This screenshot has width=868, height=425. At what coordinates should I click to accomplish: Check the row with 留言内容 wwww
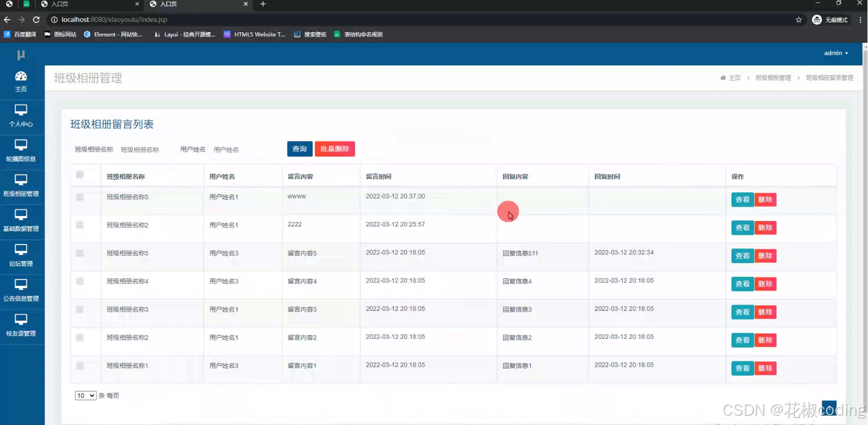[80, 197]
